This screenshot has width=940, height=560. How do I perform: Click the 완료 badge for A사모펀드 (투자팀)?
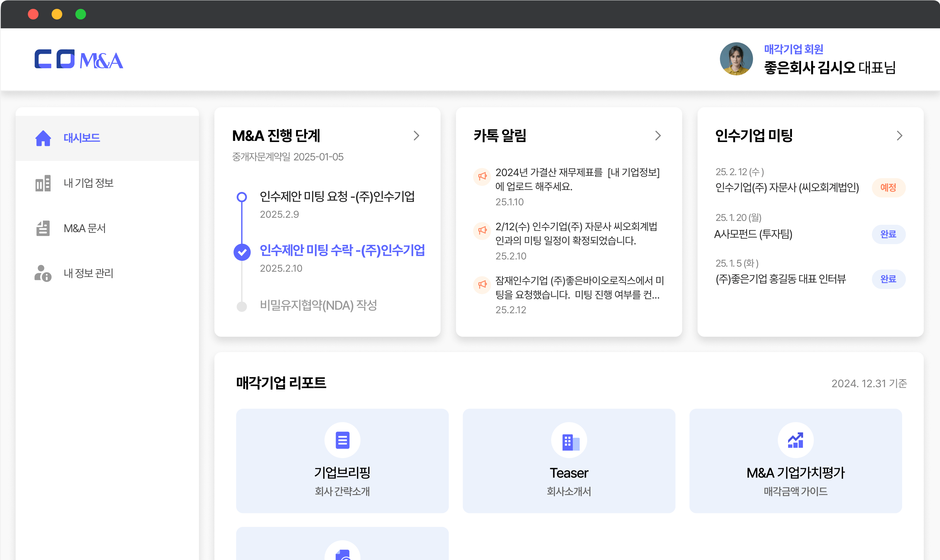(888, 234)
